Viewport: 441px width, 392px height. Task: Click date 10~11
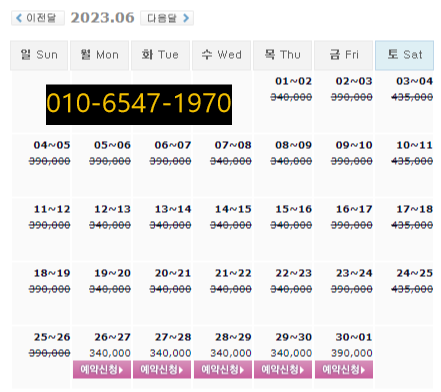tap(414, 145)
